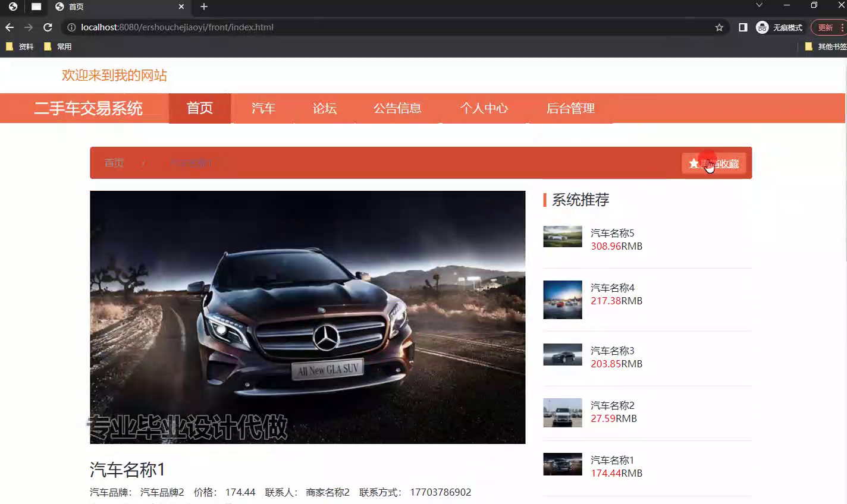Click the 汽车名称3 recommendation title
Image resolution: width=847 pixels, height=504 pixels.
click(613, 351)
